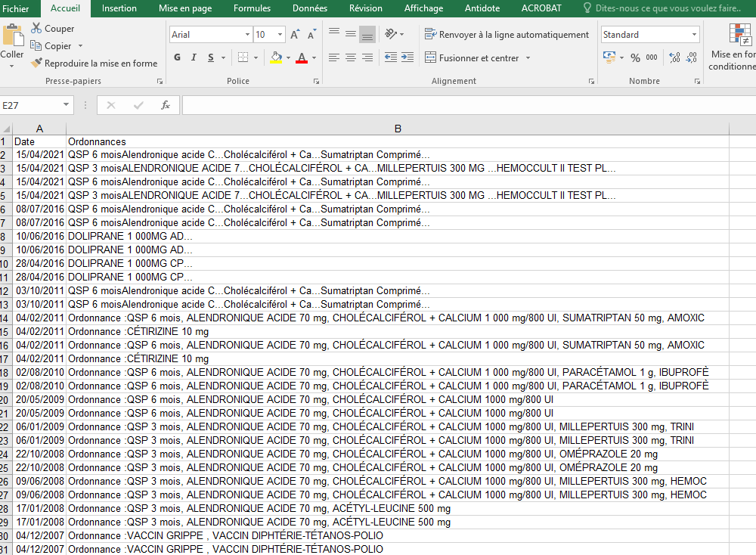
Task: Open the font size dropdown
Action: tap(280, 34)
